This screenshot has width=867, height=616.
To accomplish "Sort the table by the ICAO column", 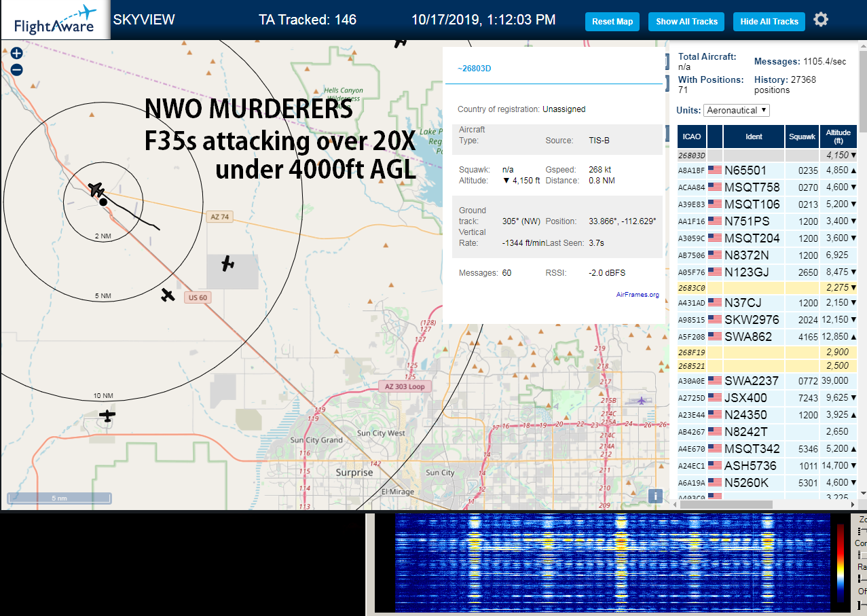I will pyautogui.click(x=691, y=137).
